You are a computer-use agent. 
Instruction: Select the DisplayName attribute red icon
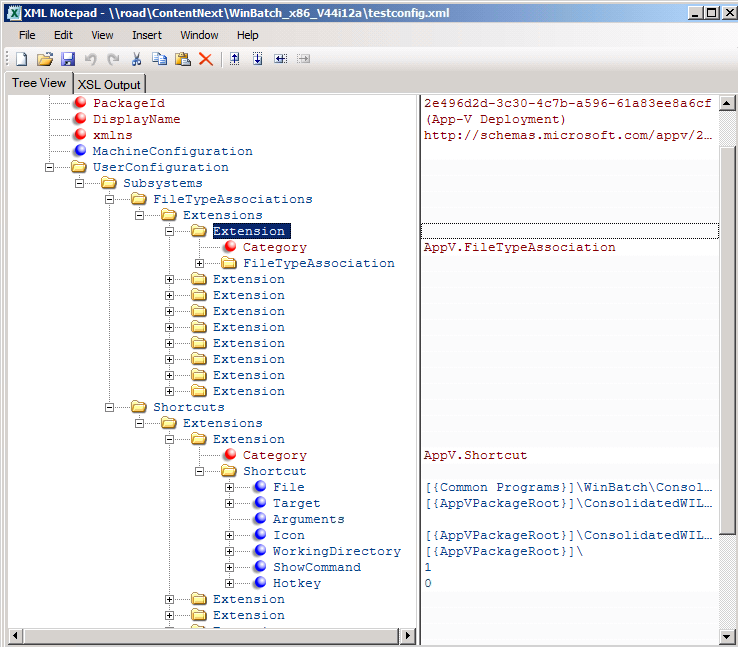click(80, 118)
